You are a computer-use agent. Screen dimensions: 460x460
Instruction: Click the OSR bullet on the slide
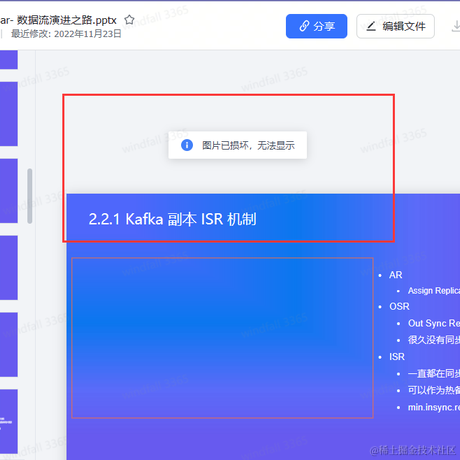point(399,306)
